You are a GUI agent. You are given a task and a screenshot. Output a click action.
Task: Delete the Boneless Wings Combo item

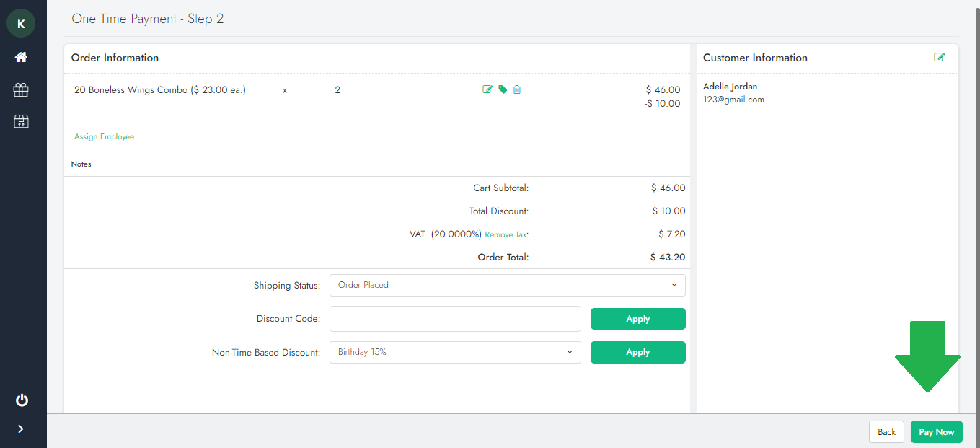click(517, 89)
